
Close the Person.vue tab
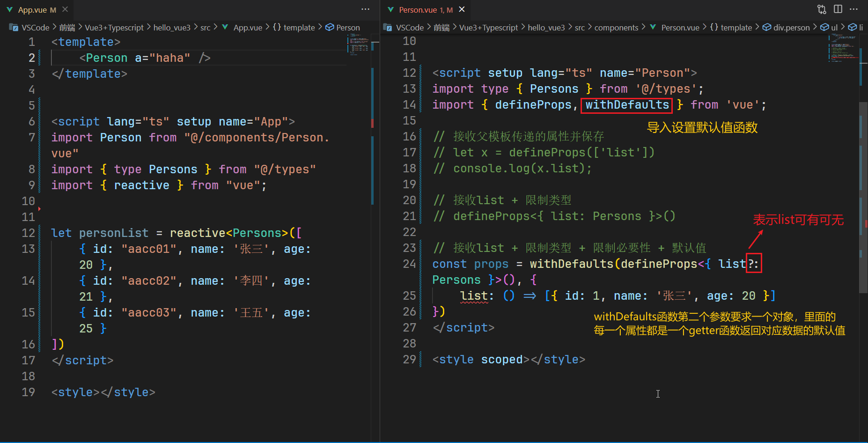pos(462,9)
